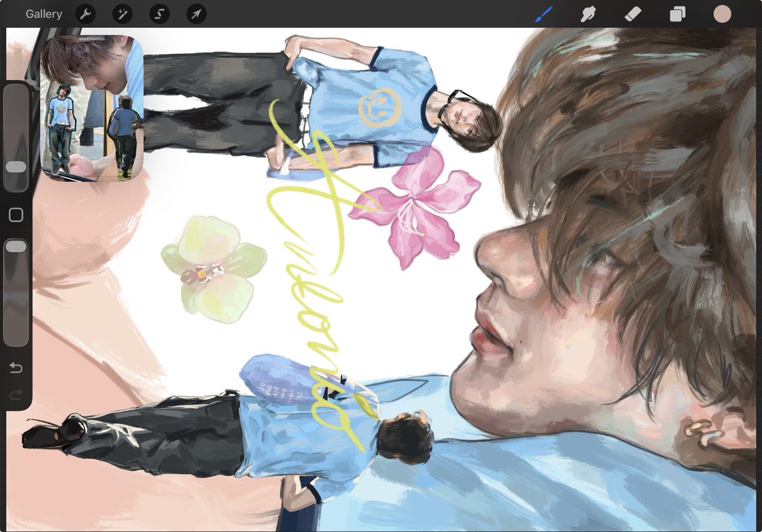The height and width of the screenshot is (532, 762).
Task: Select the Paint brush tool
Action: (544, 14)
